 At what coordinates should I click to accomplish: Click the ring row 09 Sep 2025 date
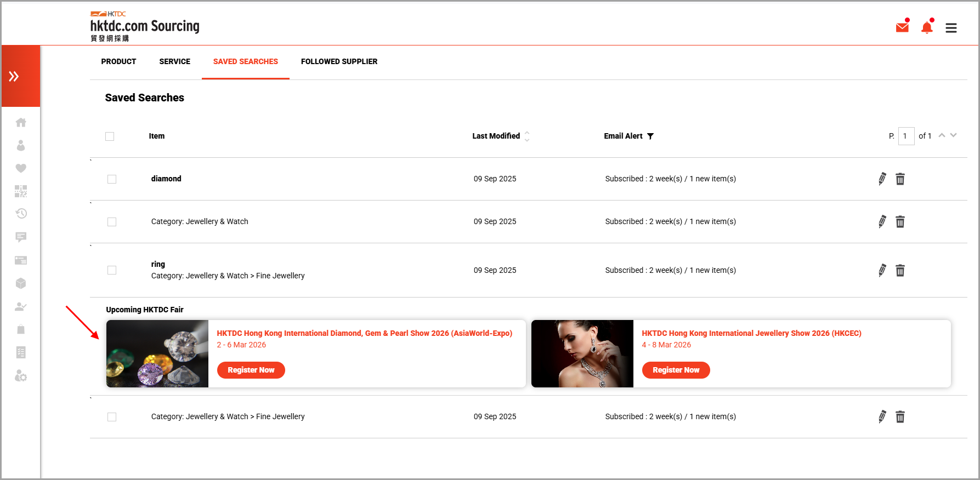point(495,270)
